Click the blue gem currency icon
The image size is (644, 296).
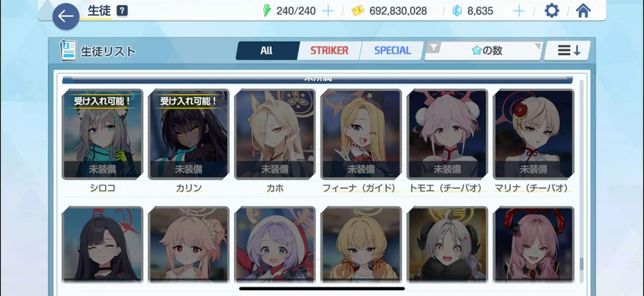(x=457, y=11)
